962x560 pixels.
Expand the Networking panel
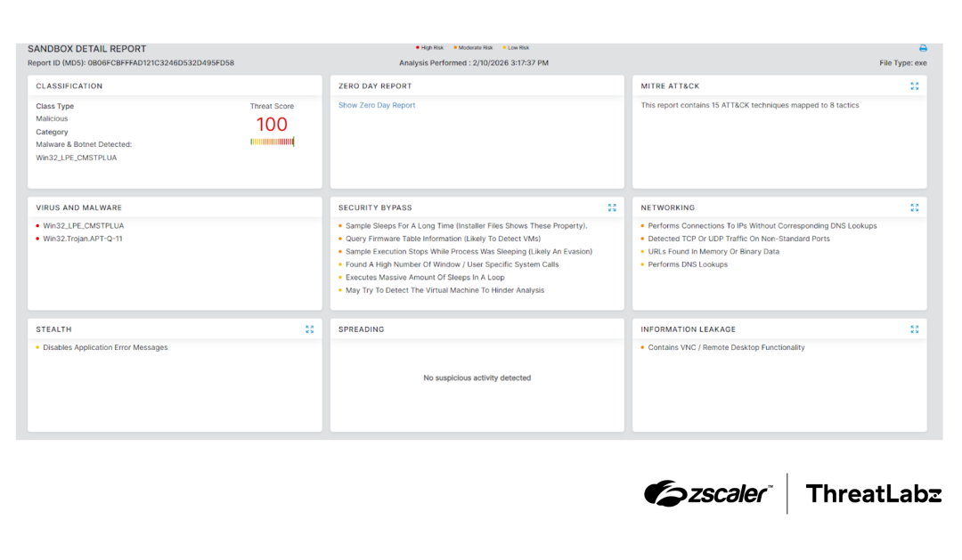click(914, 207)
